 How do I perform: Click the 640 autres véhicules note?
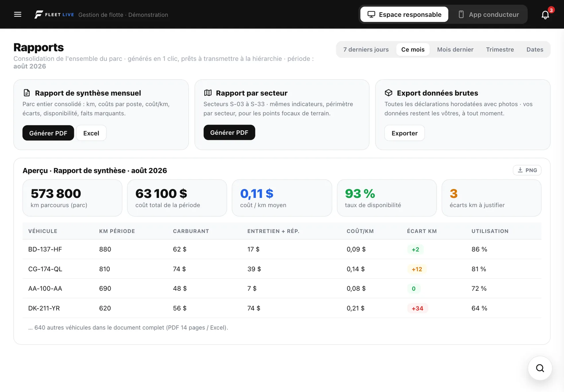[x=128, y=328]
